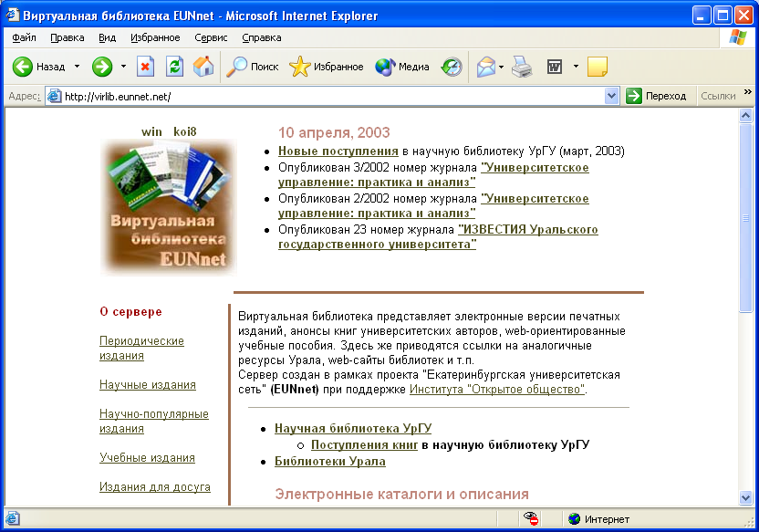
Task: Click the Ссылки links bar label
Action: (718, 96)
